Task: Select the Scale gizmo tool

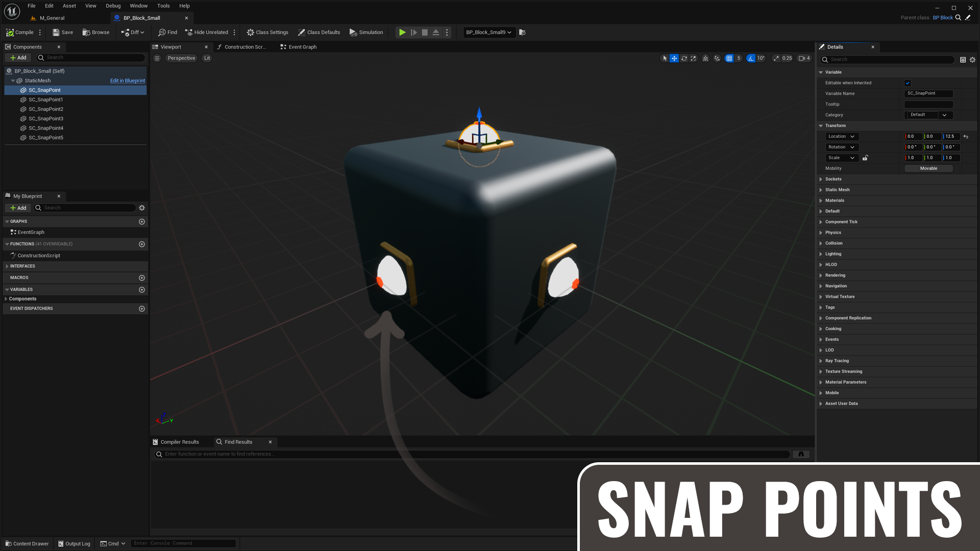Action: [693, 58]
